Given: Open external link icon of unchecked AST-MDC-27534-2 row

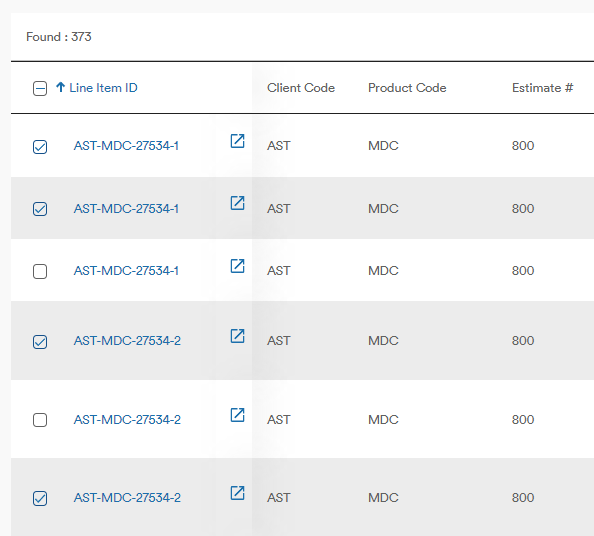Looking at the screenshot, I should click(x=238, y=415).
